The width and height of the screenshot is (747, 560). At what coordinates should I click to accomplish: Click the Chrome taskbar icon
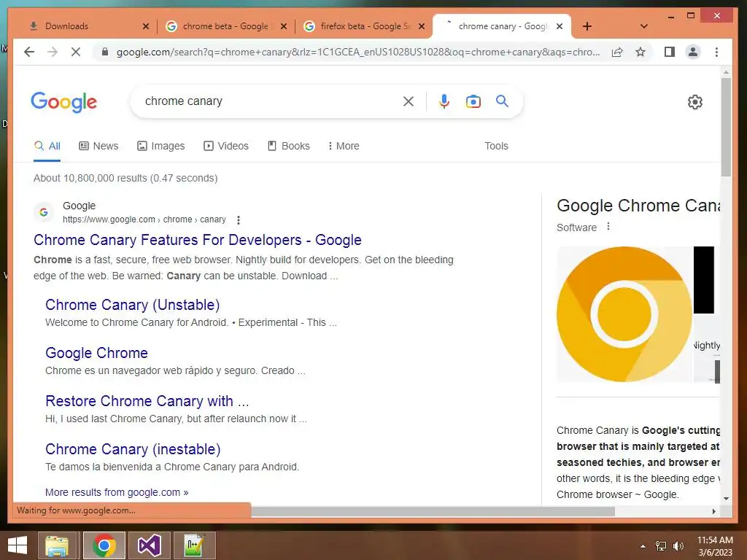click(104, 545)
